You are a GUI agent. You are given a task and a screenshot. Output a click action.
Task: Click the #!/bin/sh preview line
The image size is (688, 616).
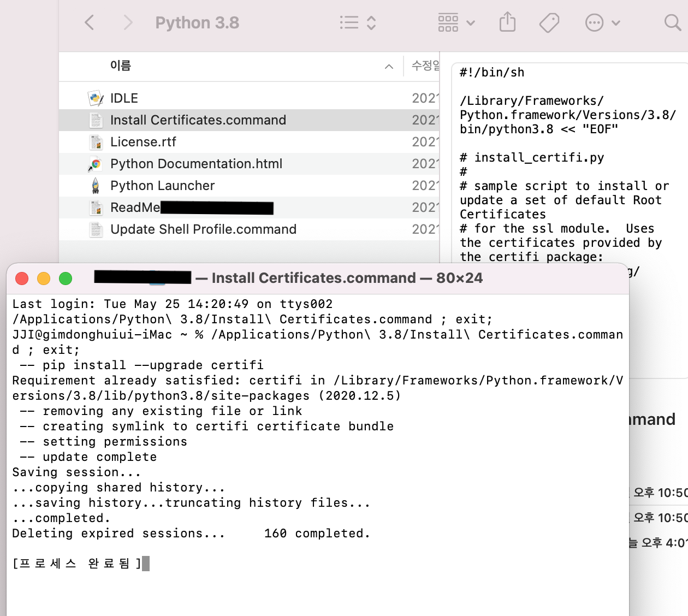492,73
